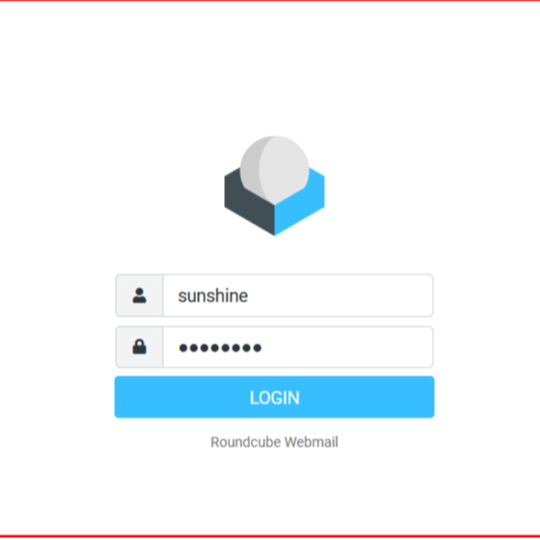Screen dimensions: 540x540
Task: Click the Roundcube Webmail footer text
Action: point(274,442)
